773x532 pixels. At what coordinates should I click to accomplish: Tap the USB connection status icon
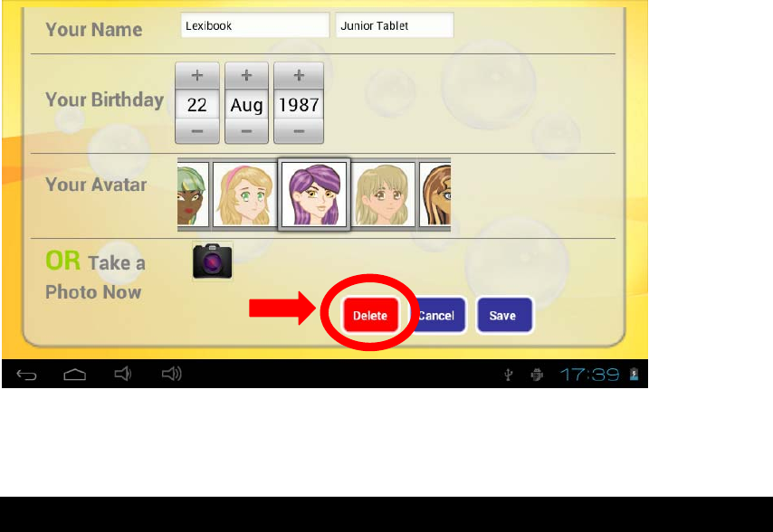click(x=509, y=375)
